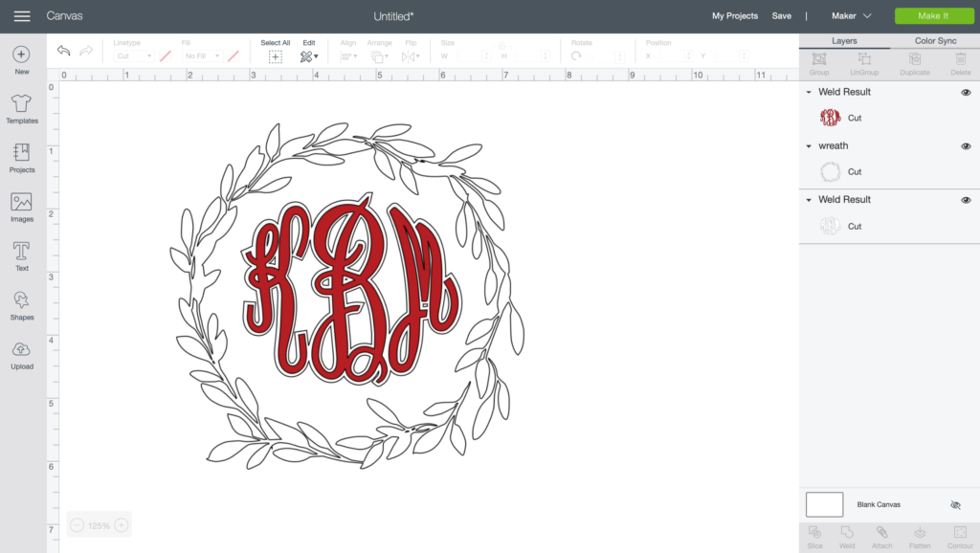Image resolution: width=980 pixels, height=553 pixels.
Task: Open the Projects panel
Action: (21, 158)
